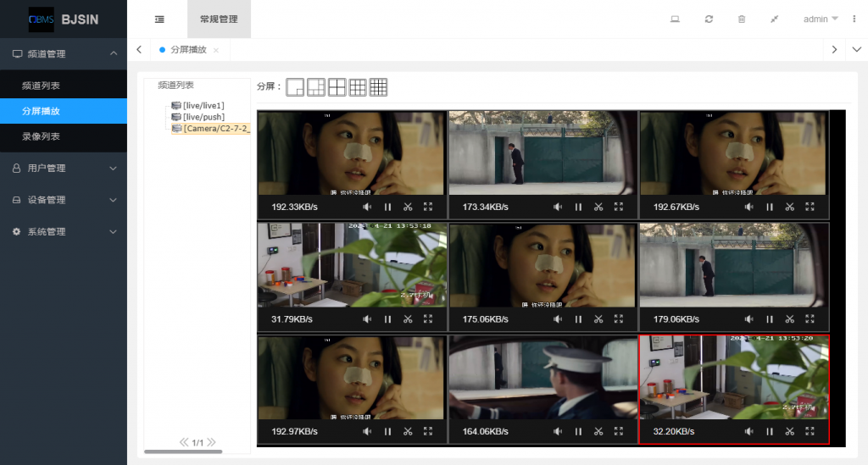Open the admin user dropdown
The height and width of the screenshot is (465, 868).
[x=821, y=19]
